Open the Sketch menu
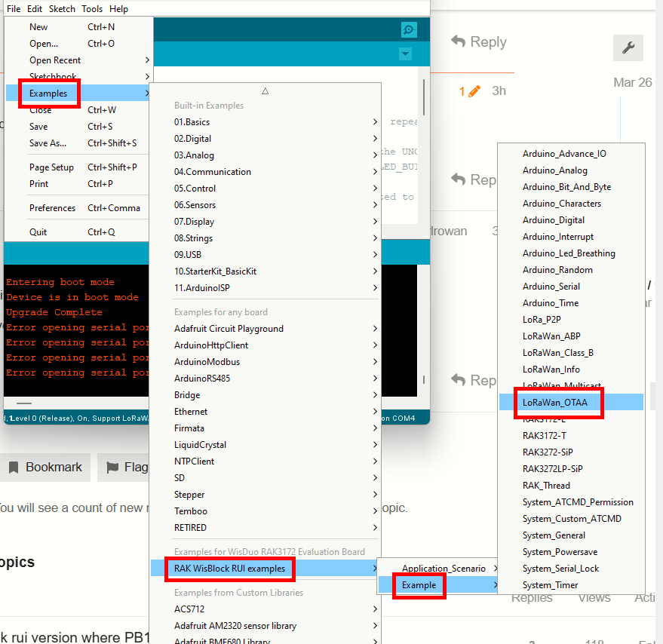Screen dimensions: 663x644 tap(63, 9)
